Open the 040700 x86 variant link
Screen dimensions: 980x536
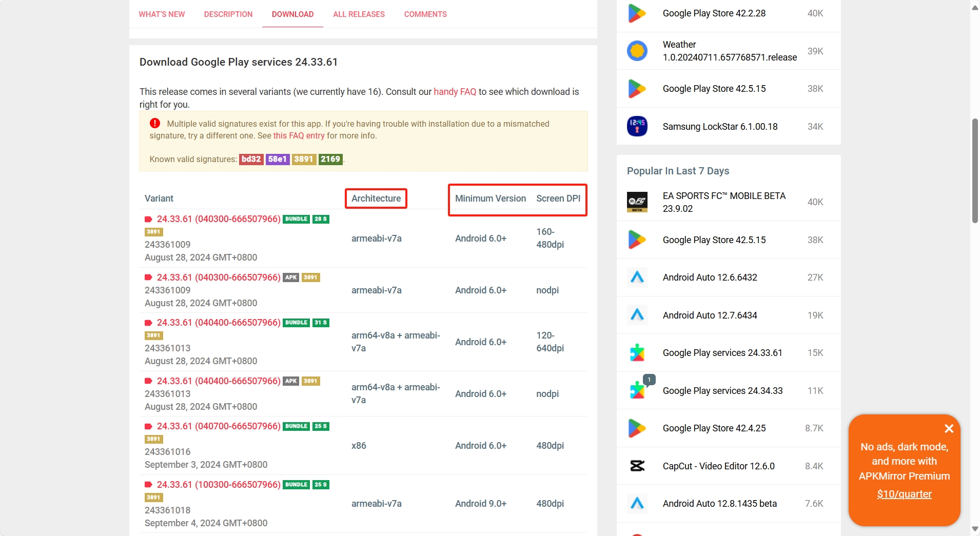(x=219, y=426)
